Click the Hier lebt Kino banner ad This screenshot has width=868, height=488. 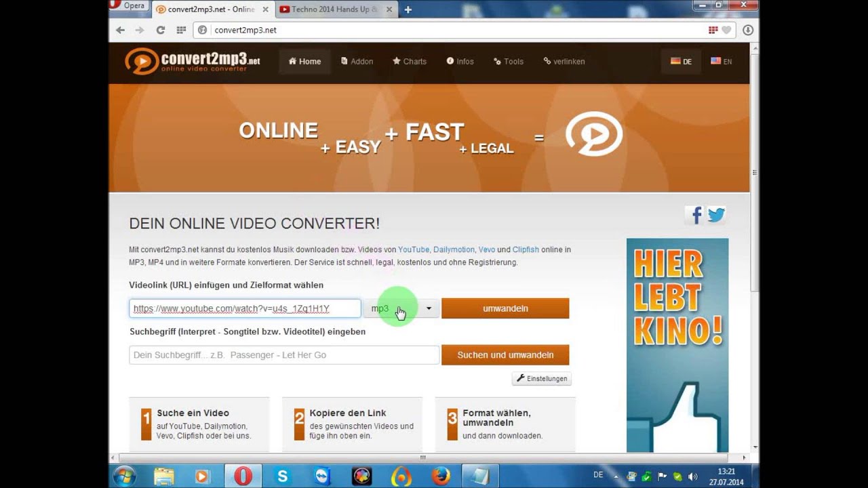[x=677, y=345]
